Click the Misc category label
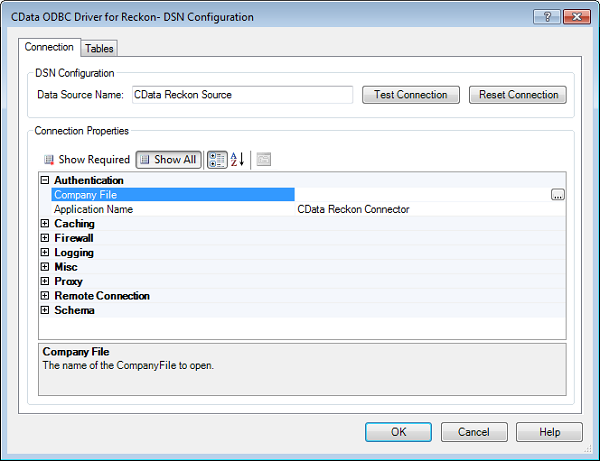This screenshot has height=461, width=600. 66,267
